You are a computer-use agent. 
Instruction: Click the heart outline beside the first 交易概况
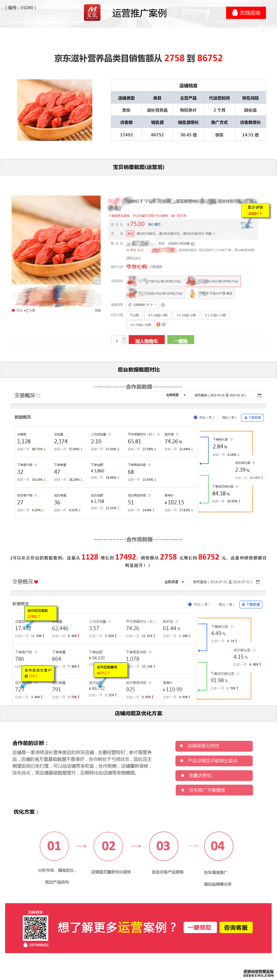pos(38,396)
